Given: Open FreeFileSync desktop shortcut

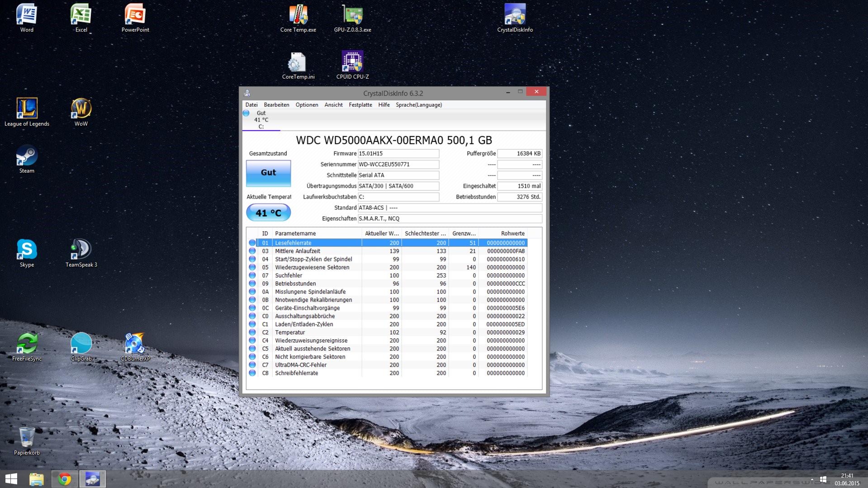Looking at the screenshot, I should [x=27, y=347].
